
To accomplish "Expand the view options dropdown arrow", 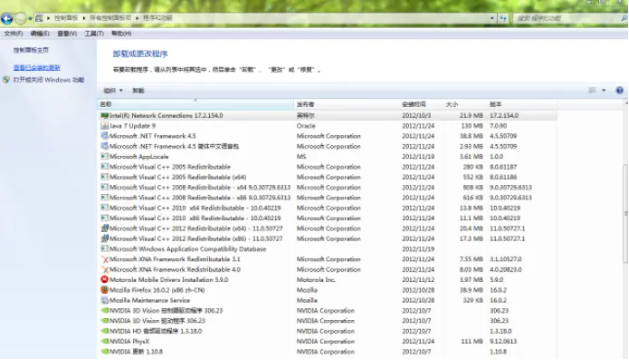I will [604, 90].
